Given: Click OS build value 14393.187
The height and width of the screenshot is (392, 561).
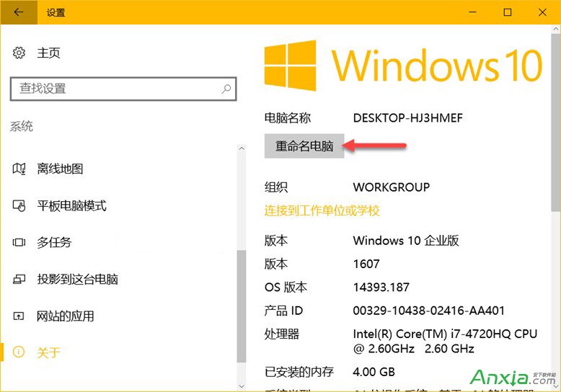Looking at the screenshot, I should click(x=381, y=288).
